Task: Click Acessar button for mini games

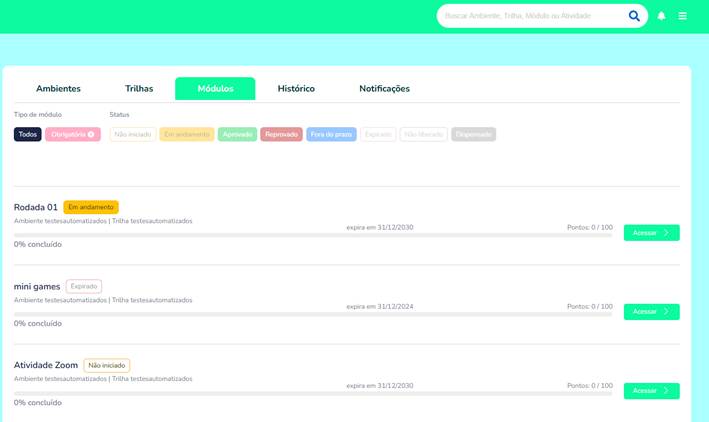Action: pyautogui.click(x=652, y=312)
